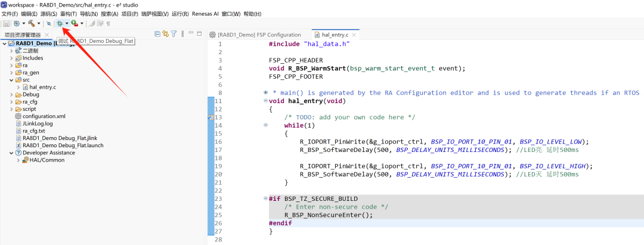Expand the folded comment at line 8
The height and width of the screenshot is (245, 644).
pos(266,93)
